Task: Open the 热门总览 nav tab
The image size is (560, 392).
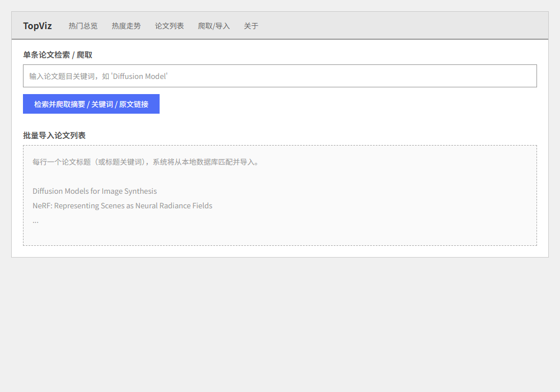Action: pyautogui.click(x=83, y=26)
